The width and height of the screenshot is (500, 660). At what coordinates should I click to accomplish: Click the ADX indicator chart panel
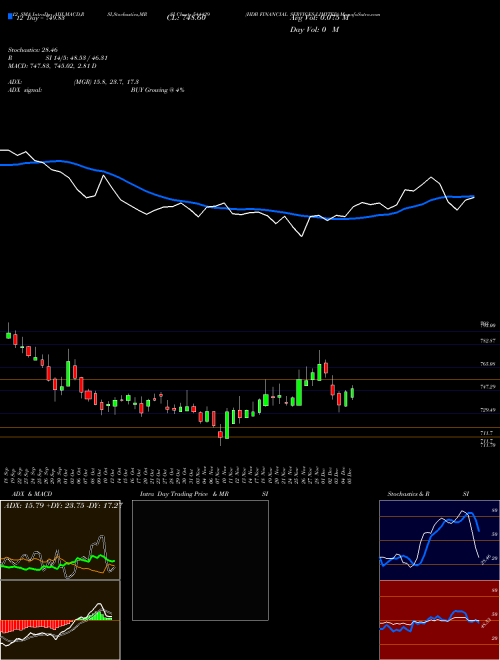click(x=60, y=540)
